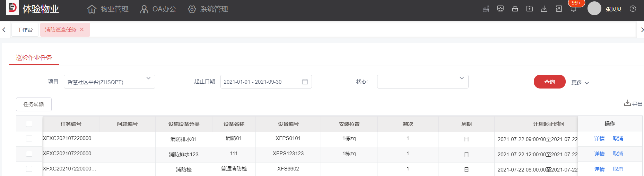Click 详情 link for device XFS6602
This screenshot has height=176, width=644.
[x=599, y=169]
